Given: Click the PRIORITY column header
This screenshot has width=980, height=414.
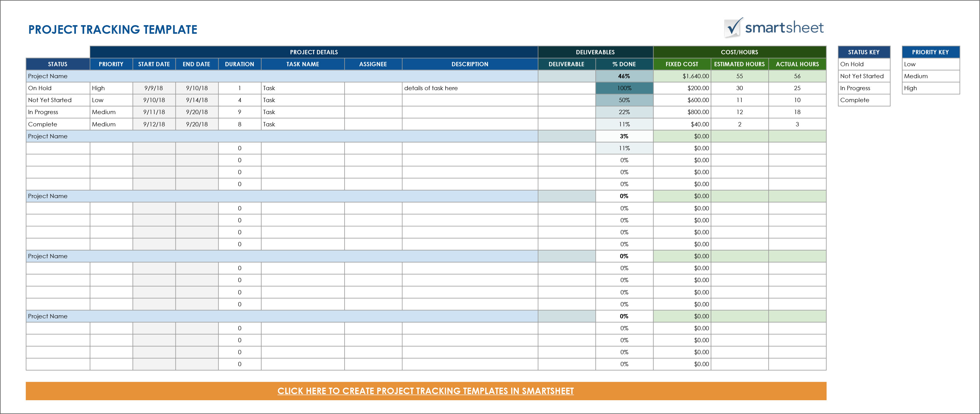Looking at the screenshot, I should click(111, 64).
